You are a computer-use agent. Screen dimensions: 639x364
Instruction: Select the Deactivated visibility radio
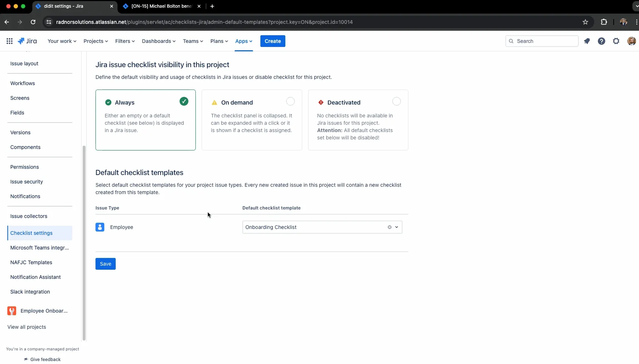click(397, 101)
